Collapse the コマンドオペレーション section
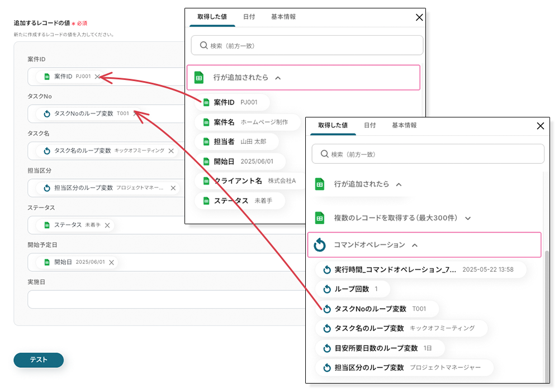The height and width of the screenshot is (392, 559). 415,245
